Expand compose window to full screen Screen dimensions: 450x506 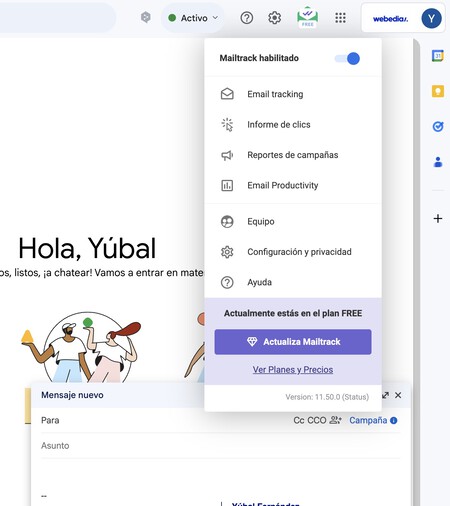[x=385, y=395]
